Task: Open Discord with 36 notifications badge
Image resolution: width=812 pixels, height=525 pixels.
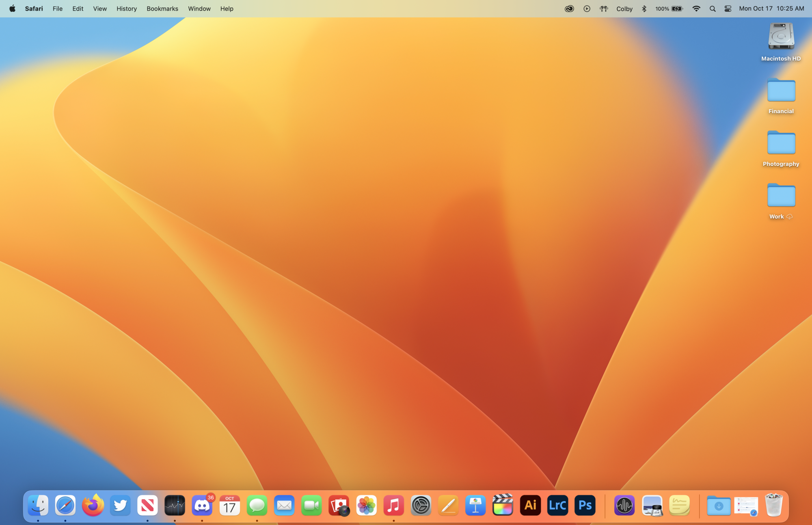Action: click(202, 506)
